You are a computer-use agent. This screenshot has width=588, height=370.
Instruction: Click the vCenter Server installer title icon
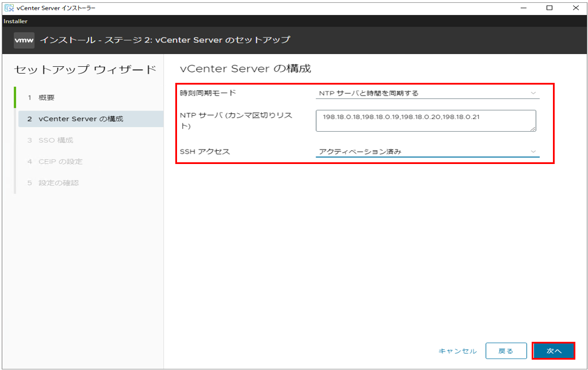(9, 8)
